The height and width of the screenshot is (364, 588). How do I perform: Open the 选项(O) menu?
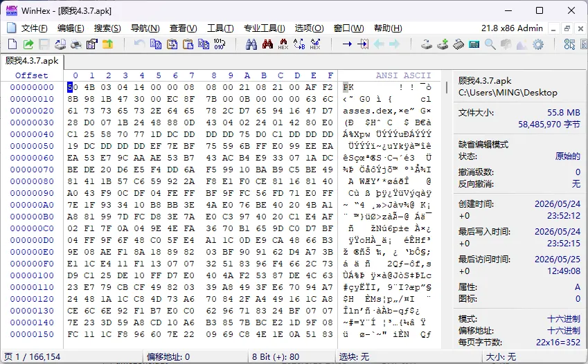[309, 28]
